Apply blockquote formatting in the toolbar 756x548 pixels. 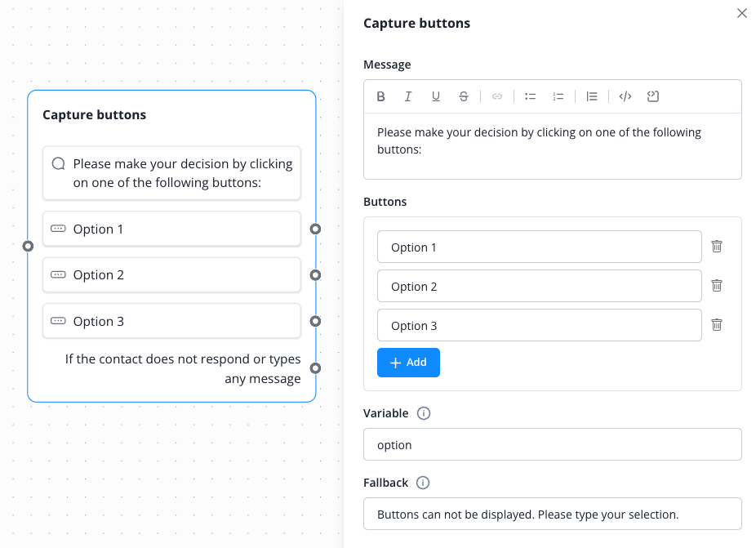point(592,96)
